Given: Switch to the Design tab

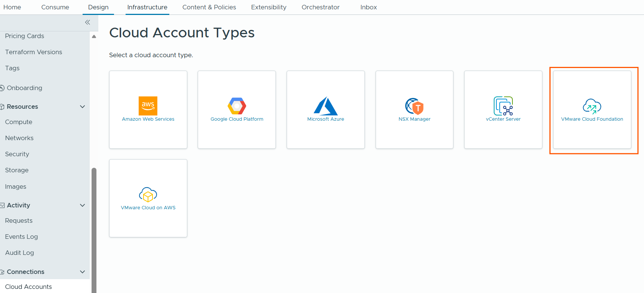Looking at the screenshot, I should pyautogui.click(x=98, y=7).
